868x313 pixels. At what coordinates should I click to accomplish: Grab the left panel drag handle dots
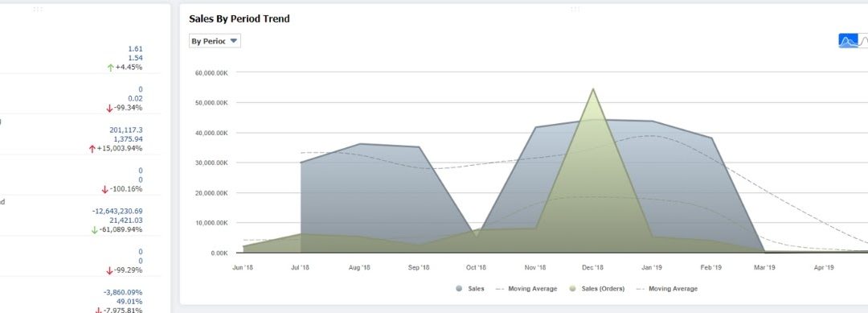38,9
